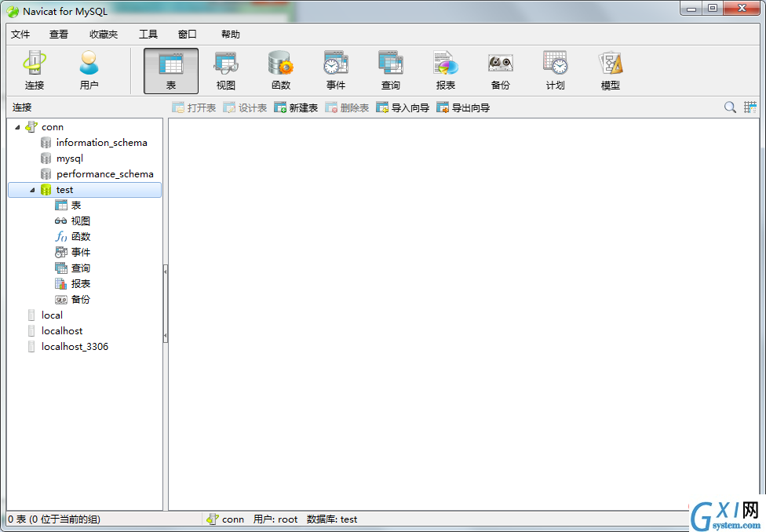Click 新建表 (New Table) button
This screenshot has height=532, width=766.
point(296,107)
